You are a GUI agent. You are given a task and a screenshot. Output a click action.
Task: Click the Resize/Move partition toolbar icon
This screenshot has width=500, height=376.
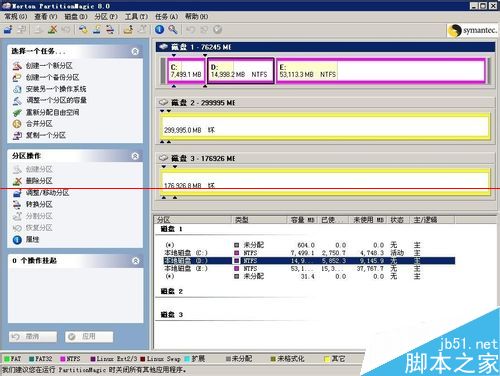(8, 30)
